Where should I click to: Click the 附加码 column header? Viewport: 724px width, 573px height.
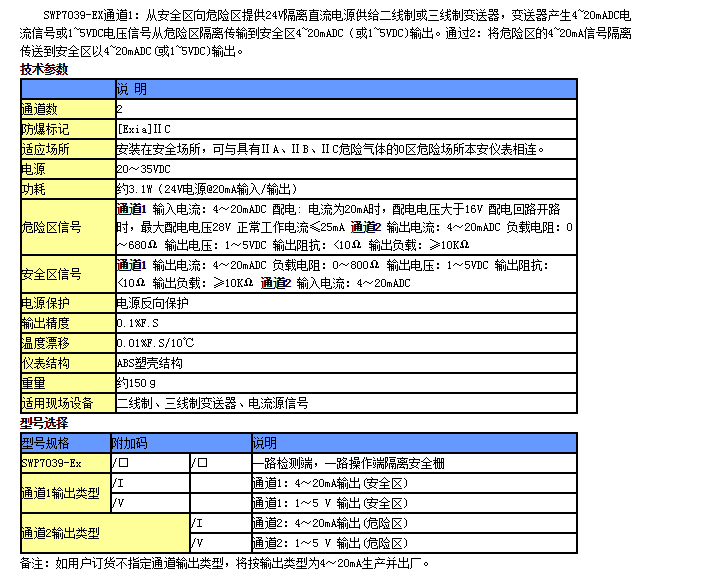129,443
